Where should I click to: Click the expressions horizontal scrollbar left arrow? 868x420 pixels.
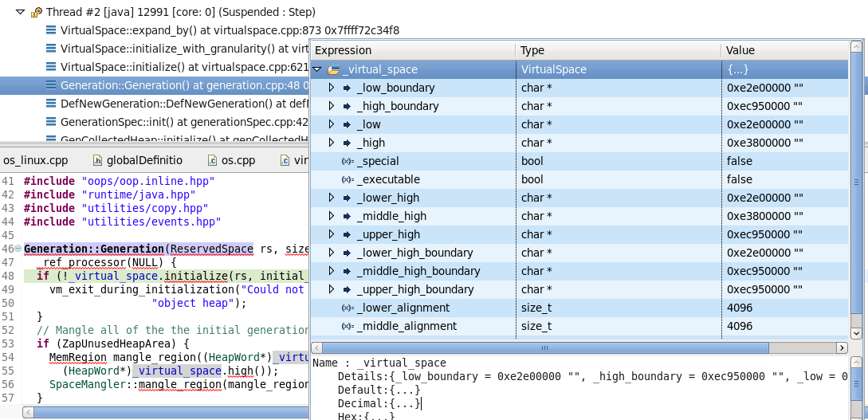pyautogui.click(x=316, y=348)
